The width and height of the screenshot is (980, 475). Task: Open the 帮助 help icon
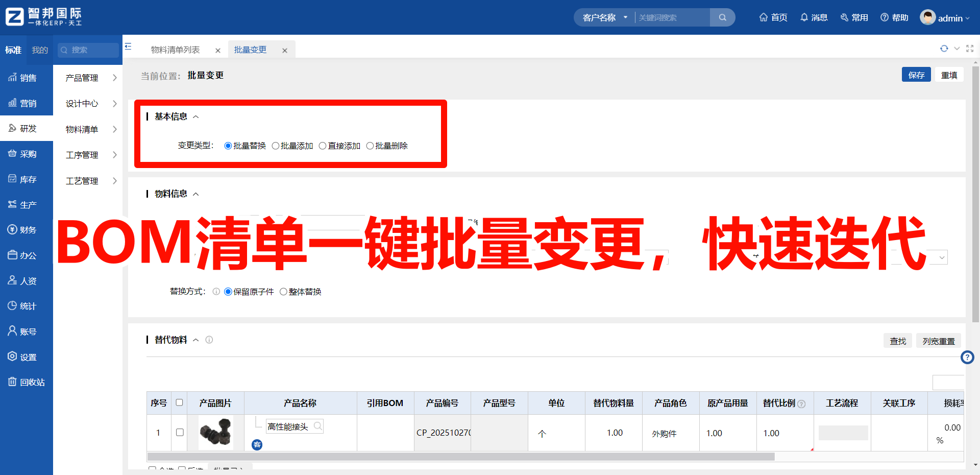[x=885, y=17]
